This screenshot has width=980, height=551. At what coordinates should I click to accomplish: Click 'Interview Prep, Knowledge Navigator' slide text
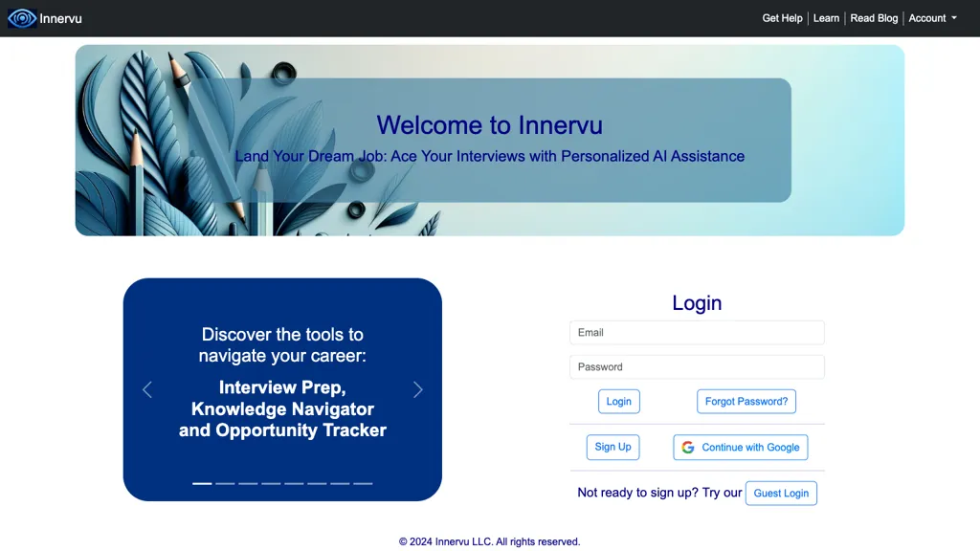click(282, 408)
